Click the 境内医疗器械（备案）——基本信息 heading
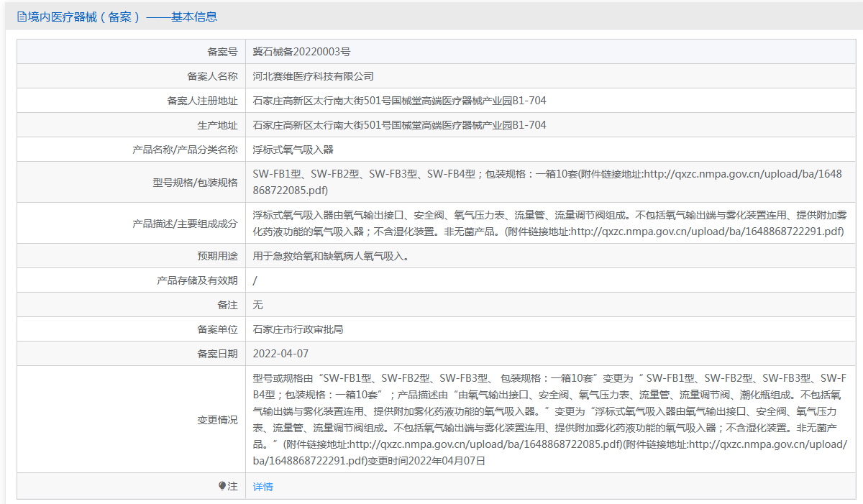This screenshot has height=504, width=863. tap(117, 17)
